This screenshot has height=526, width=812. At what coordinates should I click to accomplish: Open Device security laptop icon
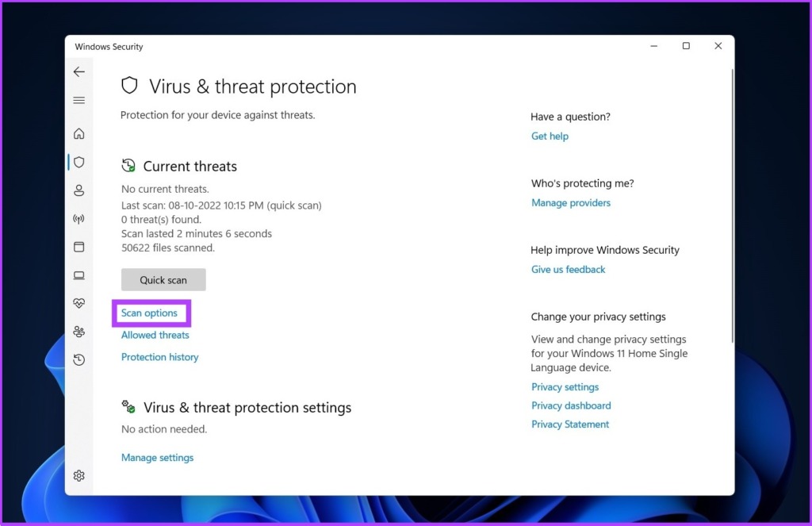pos(79,275)
